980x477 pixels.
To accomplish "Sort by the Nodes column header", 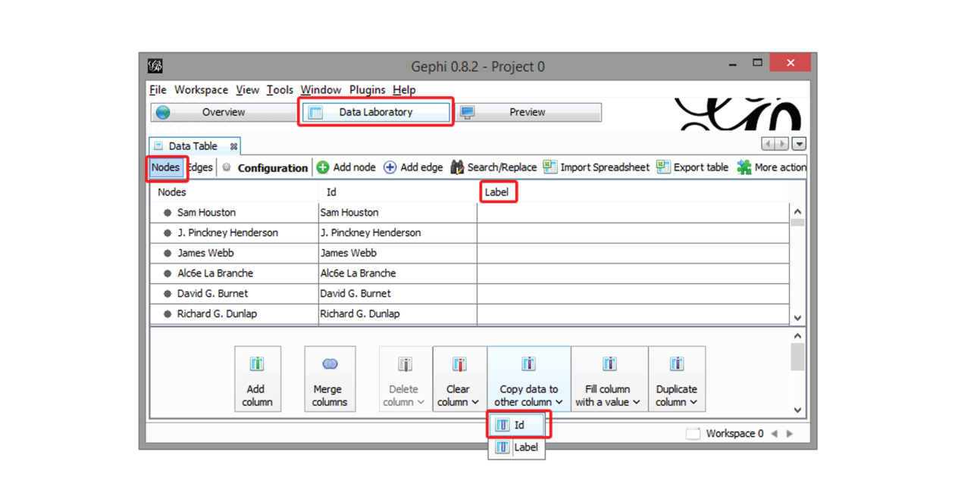I will pos(233,192).
